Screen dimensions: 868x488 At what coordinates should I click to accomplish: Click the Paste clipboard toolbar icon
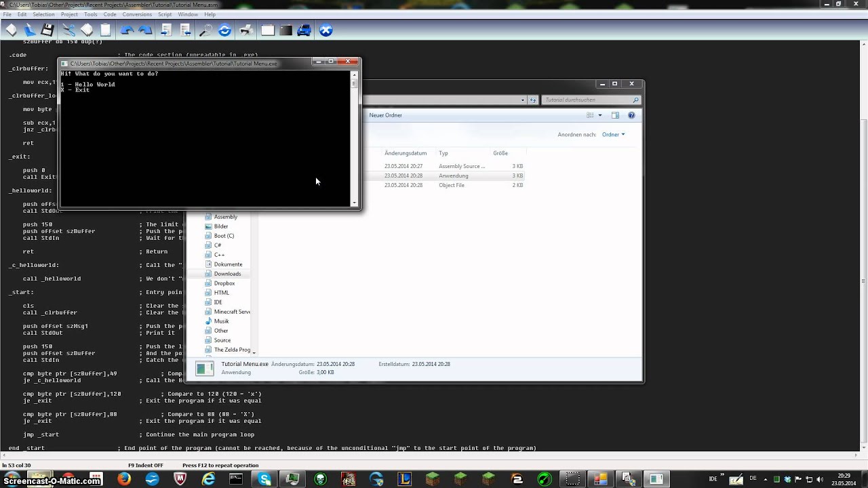coord(106,30)
